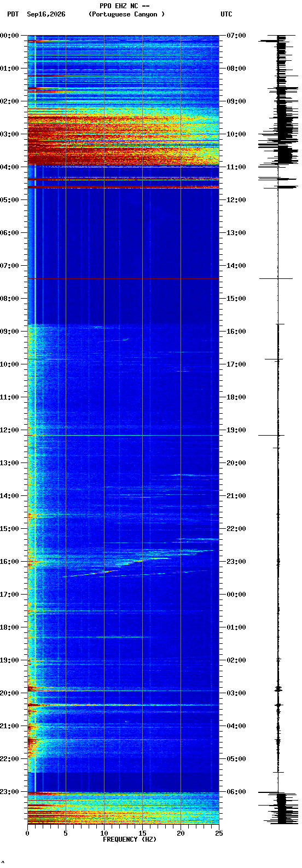Click the PDT axis "09:00" time label
Viewport: 302px width, 868px height.
pyautogui.click(x=9, y=332)
